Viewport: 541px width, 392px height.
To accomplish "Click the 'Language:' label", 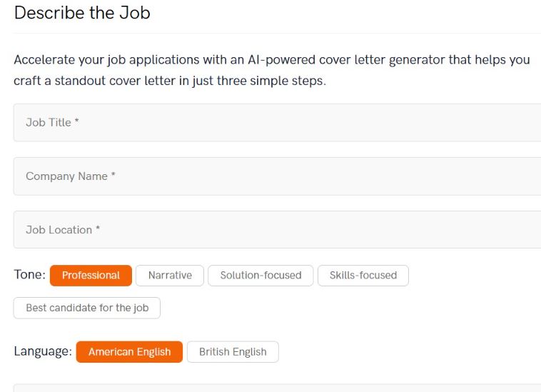I will (43, 351).
